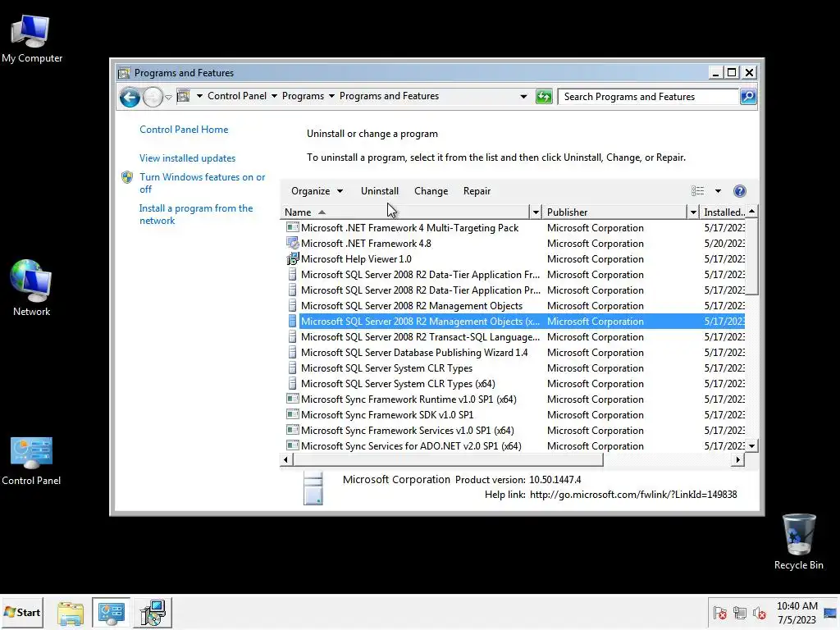The width and height of the screenshot is (840, 630).
Task: Sort by the Name column header
Action: tap(405, 212)
